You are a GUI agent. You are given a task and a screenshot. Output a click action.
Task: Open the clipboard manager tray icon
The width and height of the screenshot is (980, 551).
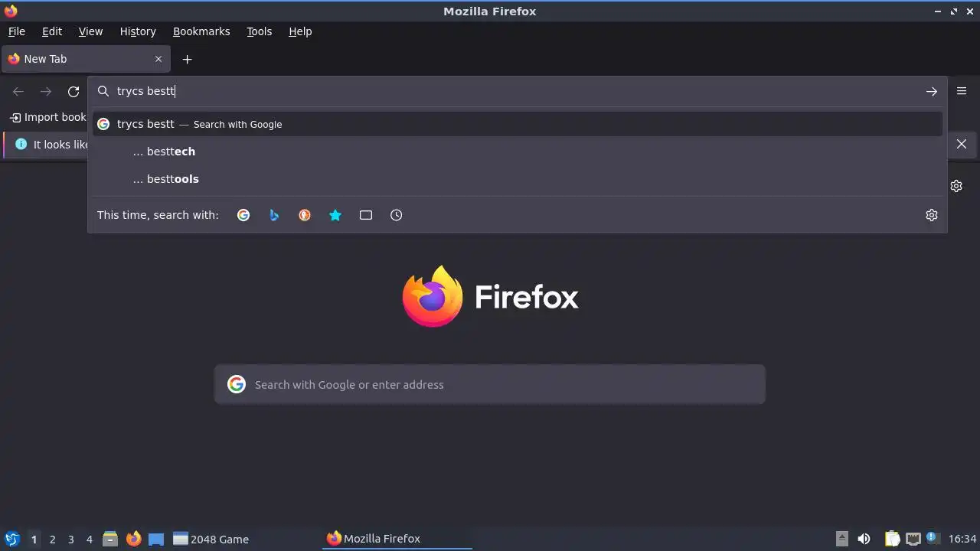pyautogui.click(x=893, y=539)
